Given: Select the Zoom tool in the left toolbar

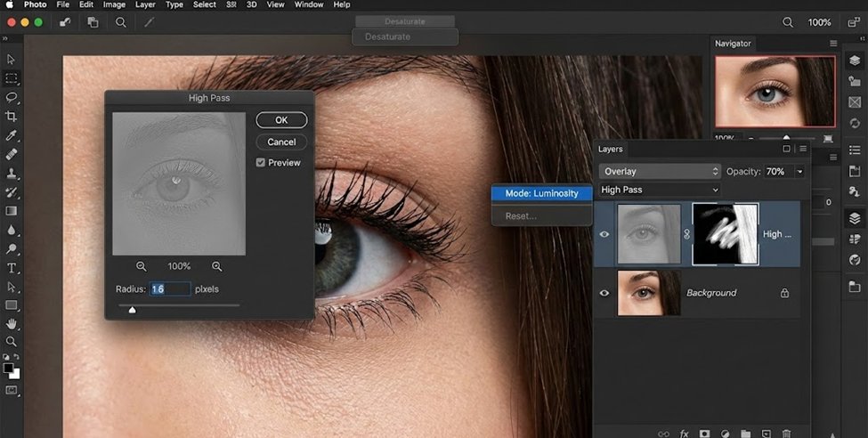Looking at the screenshot, I should (11, 341).
